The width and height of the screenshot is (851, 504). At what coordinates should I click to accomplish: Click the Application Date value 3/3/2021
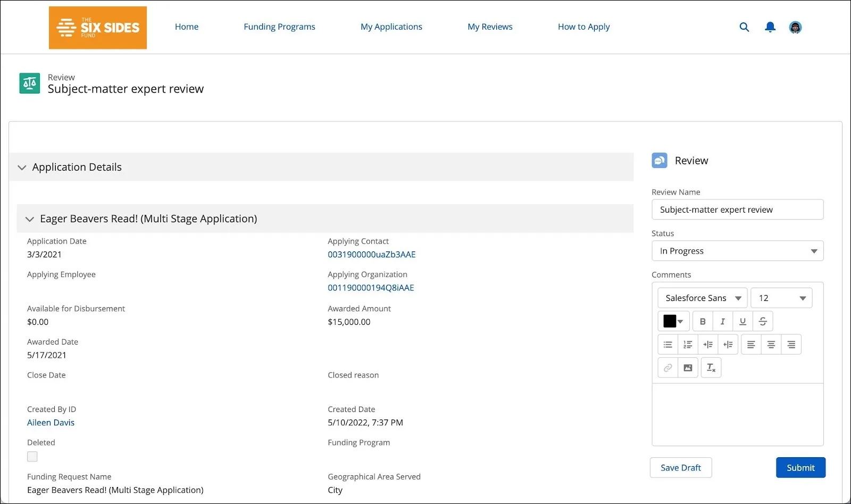[44, 255]
